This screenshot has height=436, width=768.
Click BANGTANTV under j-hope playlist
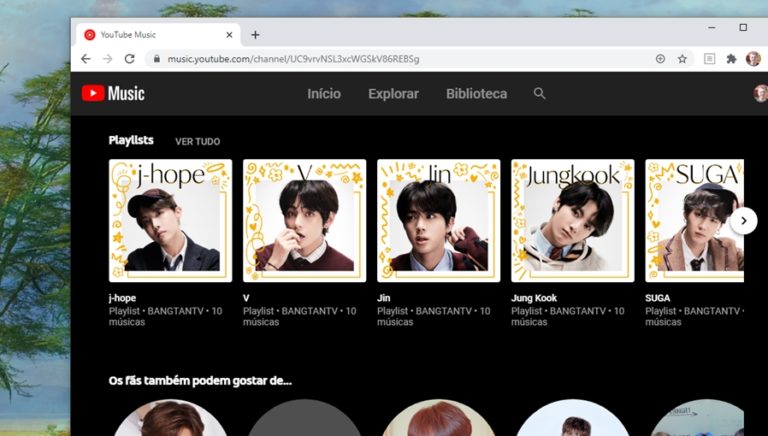(175, 311)
